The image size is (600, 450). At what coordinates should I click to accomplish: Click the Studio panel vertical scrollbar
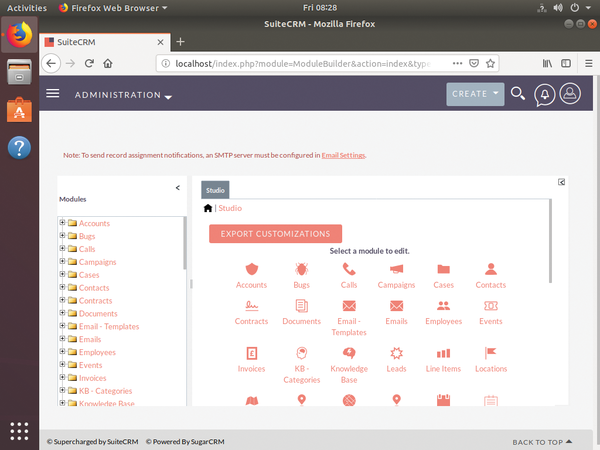[x=551, y=241]
